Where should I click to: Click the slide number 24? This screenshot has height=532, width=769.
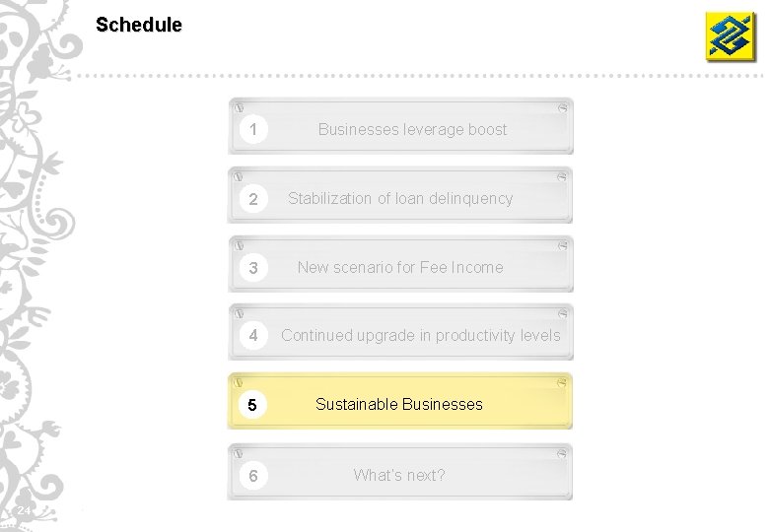coord(25,509)
